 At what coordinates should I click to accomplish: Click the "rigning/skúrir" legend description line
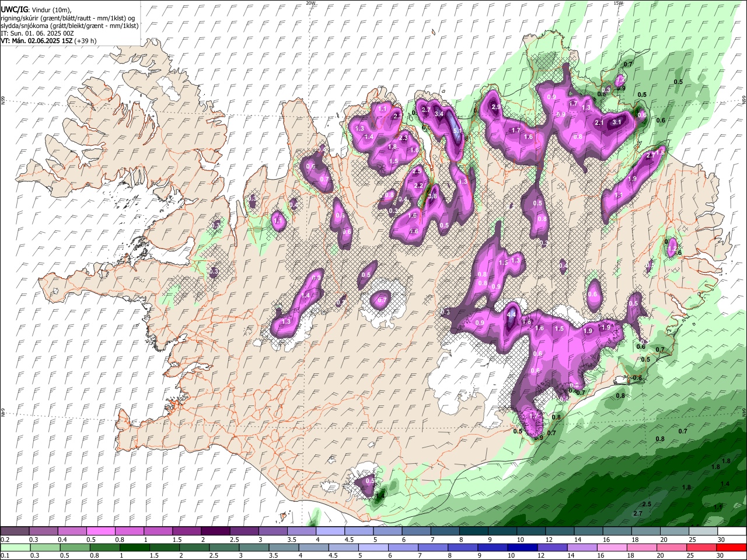(68, 17)
